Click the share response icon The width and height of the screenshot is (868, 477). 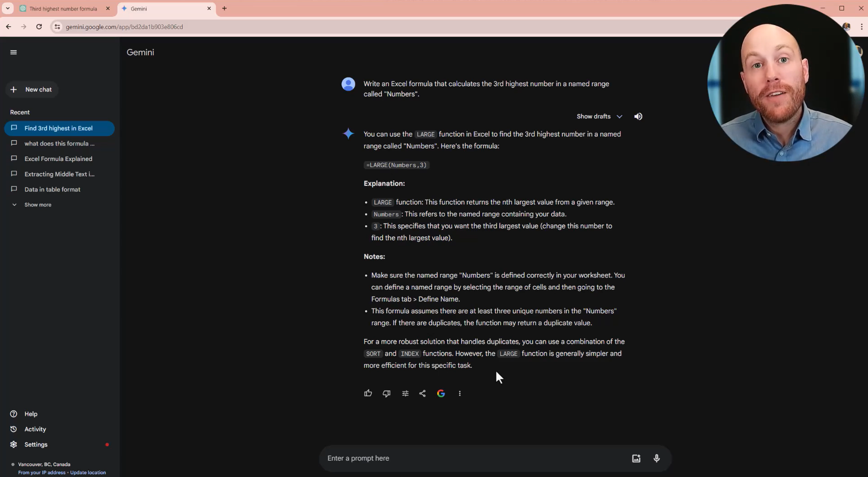pyautogui.click(x=422, y=394)
